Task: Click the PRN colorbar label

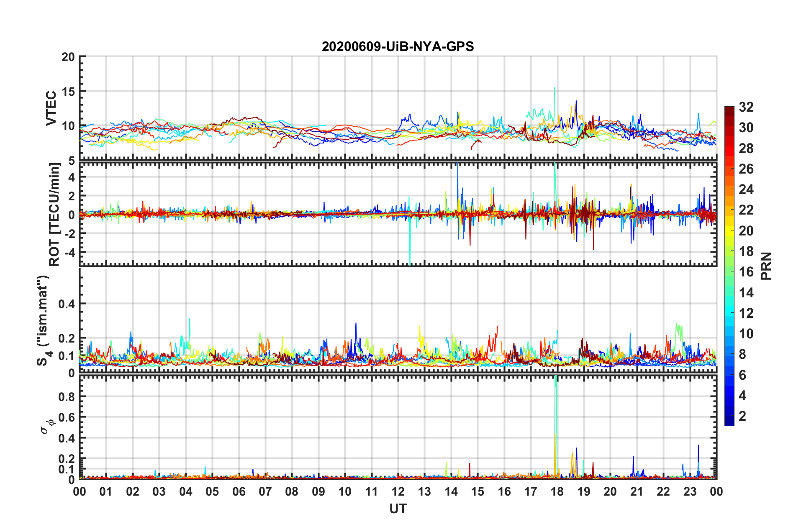Action: point(766,266)
